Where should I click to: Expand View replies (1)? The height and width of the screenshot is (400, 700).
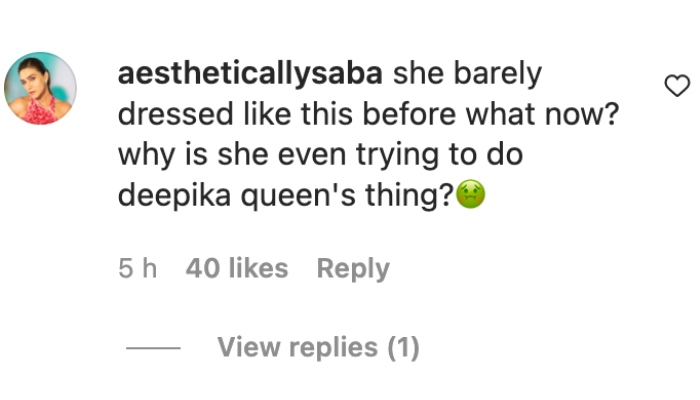point(317,348)
